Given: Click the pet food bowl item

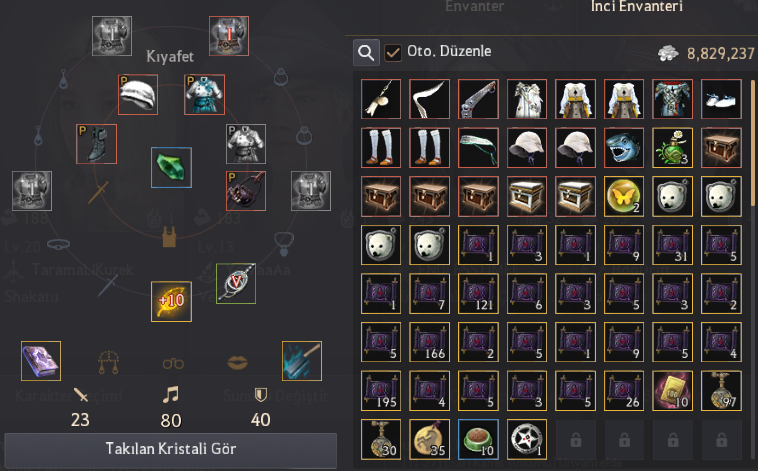Looking at the screenshot, I should pos(478,439).
